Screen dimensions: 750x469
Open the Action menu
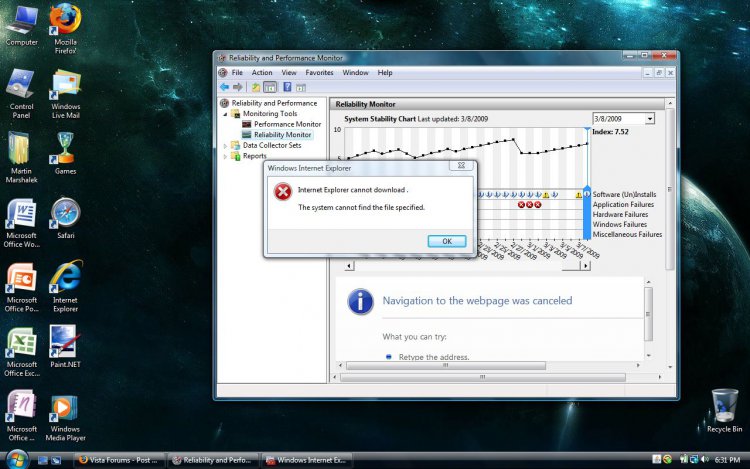click(x=262, y=73)
